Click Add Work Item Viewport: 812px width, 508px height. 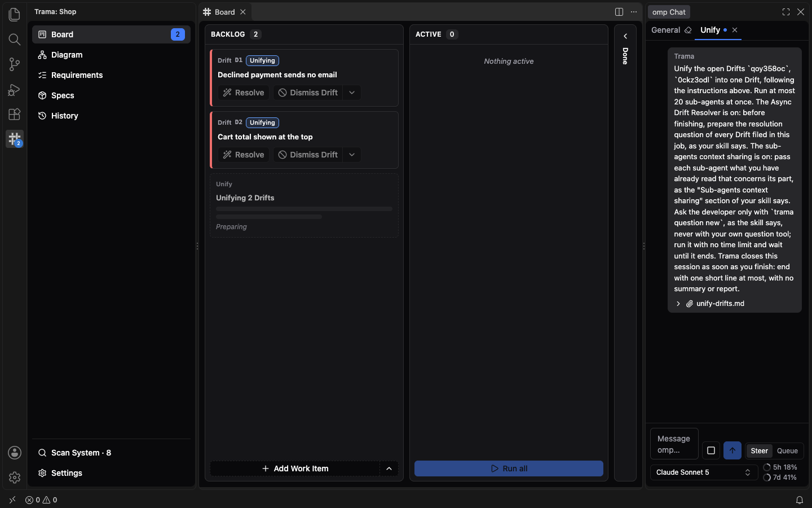295,468
